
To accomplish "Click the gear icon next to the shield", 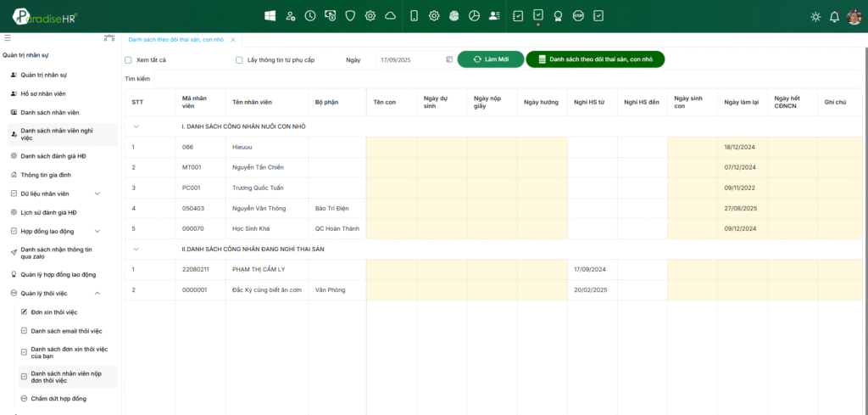I will coord(370,16).
